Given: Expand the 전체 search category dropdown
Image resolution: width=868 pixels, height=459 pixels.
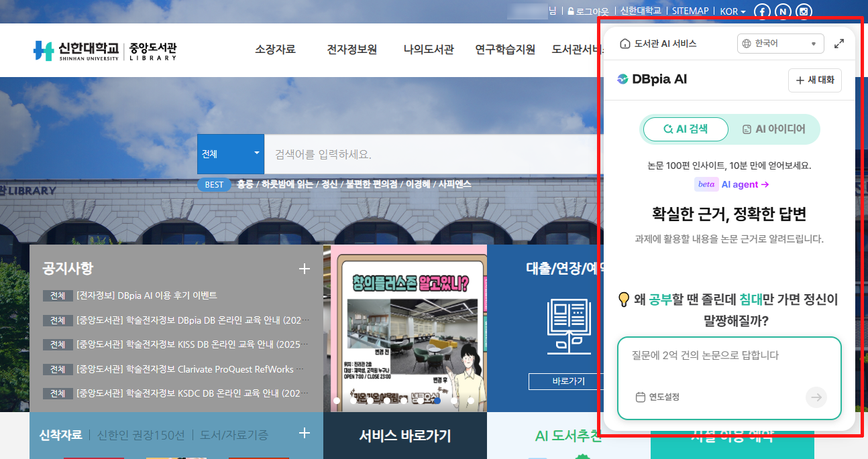Looking at the screenshot, I should coord(230,154).
